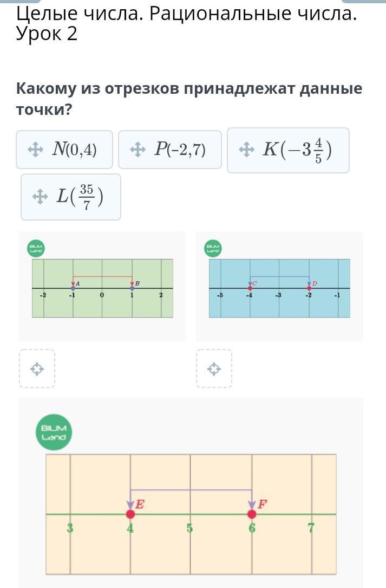Viewport: 386px width, 588px height.
Task: Click the drop target icon under green number line
Action: (37, 369)
